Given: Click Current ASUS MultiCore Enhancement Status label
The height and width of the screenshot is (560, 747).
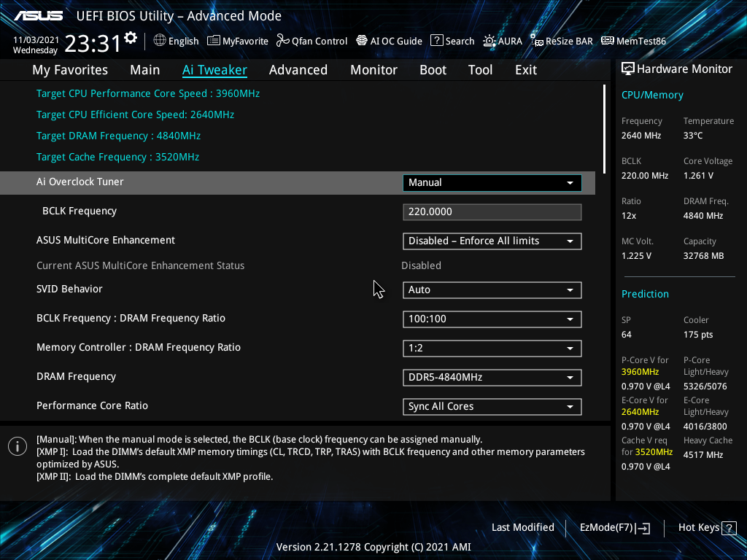Looking at the screenshot, I should coord(140,265).
